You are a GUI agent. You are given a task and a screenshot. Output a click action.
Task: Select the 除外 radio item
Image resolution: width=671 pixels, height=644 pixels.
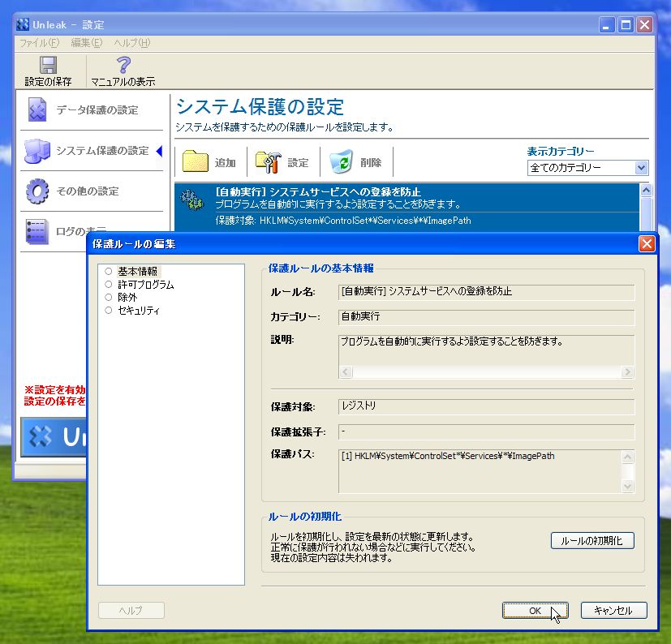(x=108, y=297)
